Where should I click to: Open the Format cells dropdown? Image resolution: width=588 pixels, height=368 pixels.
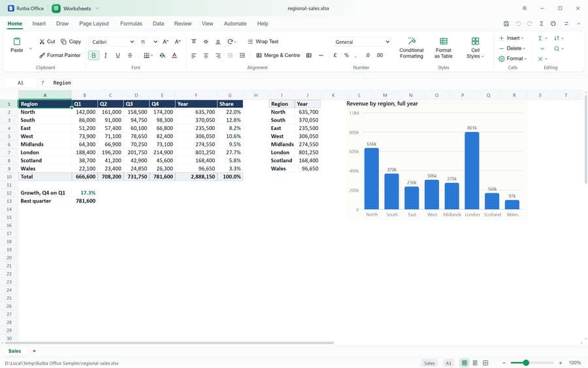tap(513, 59)
